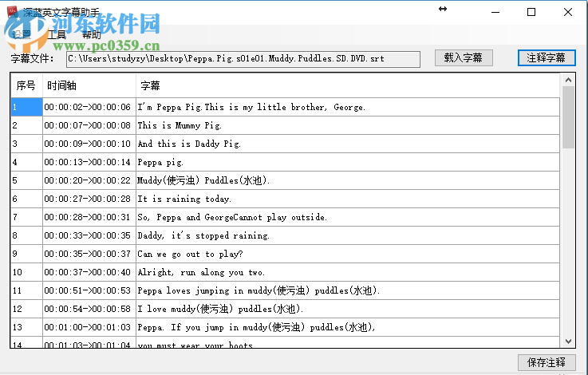Select timestamp 00:00:09->00:00:10

pos(89,144)
